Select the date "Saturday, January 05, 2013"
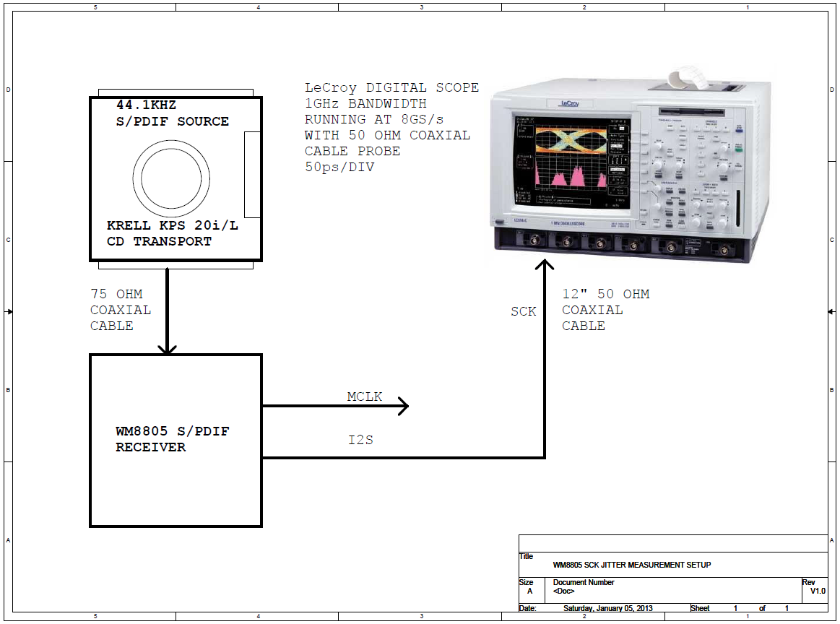The image size is (840, 624). tap(608, 608)
